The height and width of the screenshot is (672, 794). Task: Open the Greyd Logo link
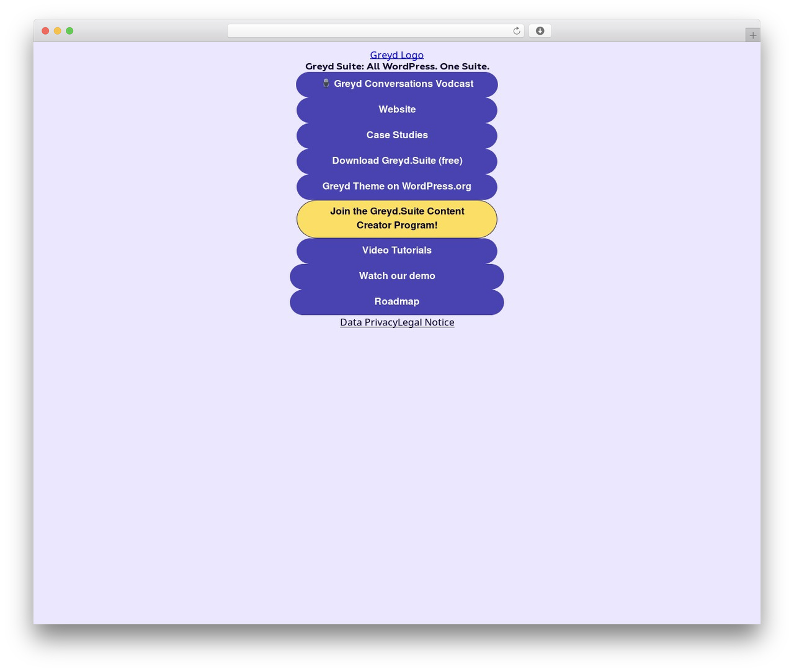pyautogui.click(x=397, y=55)
